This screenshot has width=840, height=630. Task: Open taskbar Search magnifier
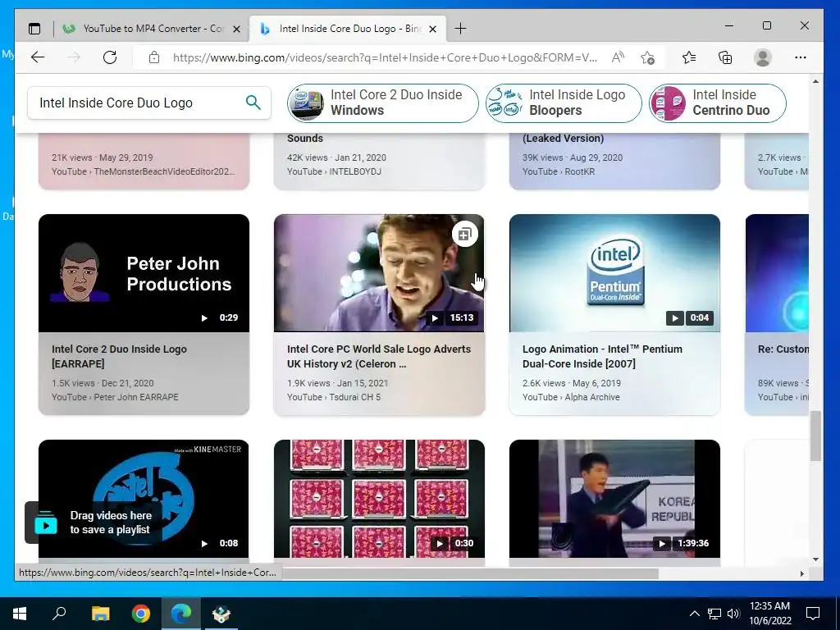59,614
